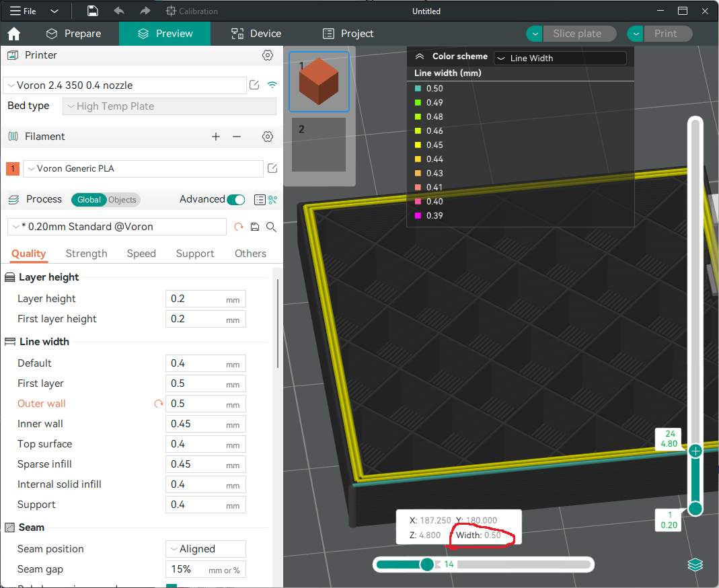This screenshot has width=719, height=588.
Task: Change the Line Width color scheme dropdown
Action: point(560,58)
